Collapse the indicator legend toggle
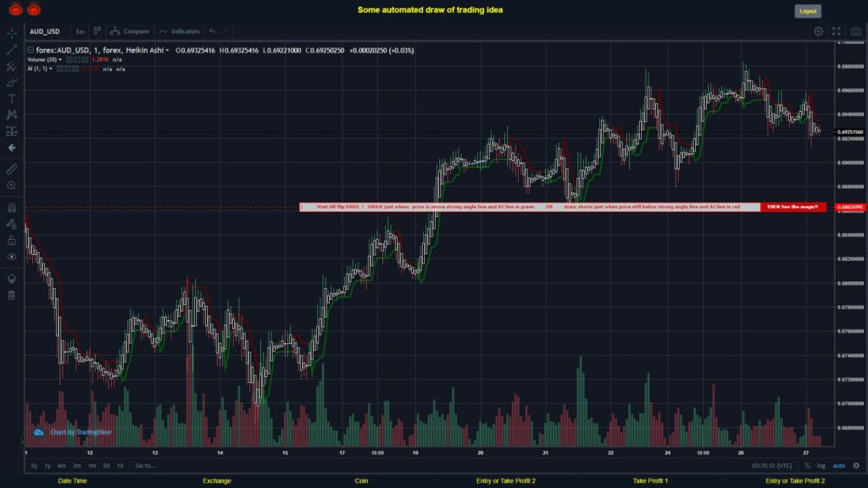868x488 pixels. 31,50
